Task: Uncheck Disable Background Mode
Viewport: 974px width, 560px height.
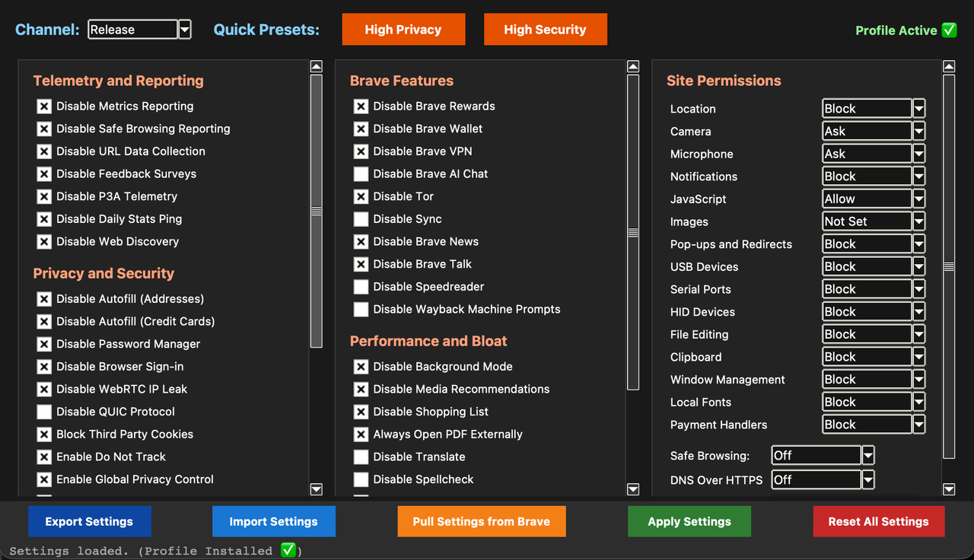Action: pos(361,367)
